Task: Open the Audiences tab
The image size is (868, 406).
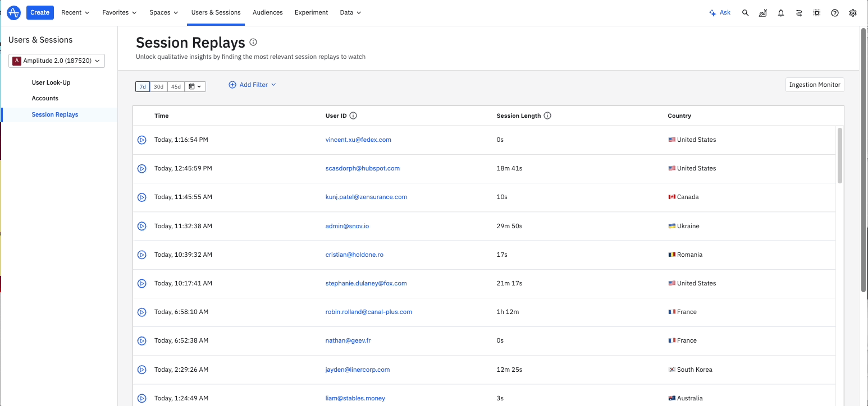Action: click(267, 12)
